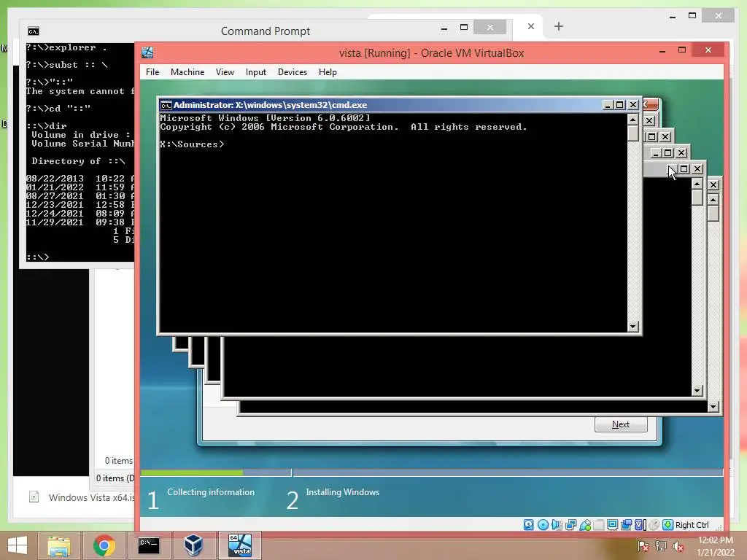Open File Explorer from the taskbar
This screenshot has width=747, height=560.
(x=58, y=545)
